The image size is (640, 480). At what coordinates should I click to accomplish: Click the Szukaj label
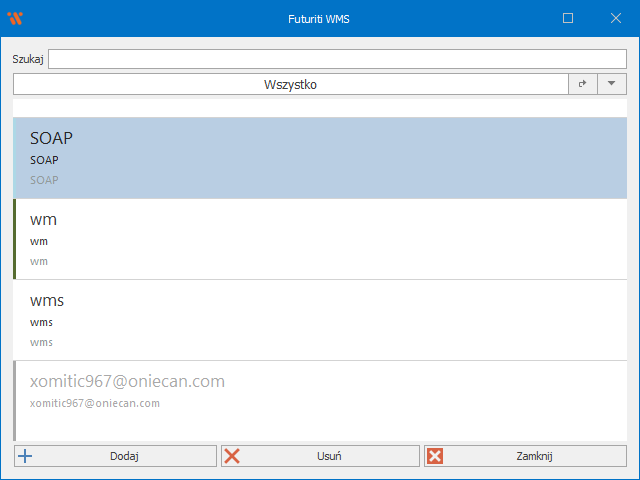(28, 59)
